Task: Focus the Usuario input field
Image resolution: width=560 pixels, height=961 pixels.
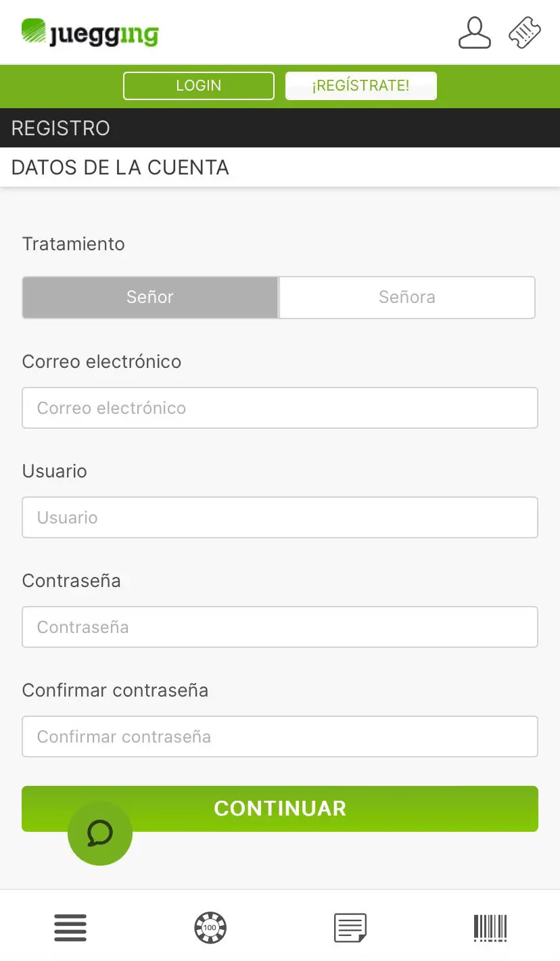Action: pos(280,517)
